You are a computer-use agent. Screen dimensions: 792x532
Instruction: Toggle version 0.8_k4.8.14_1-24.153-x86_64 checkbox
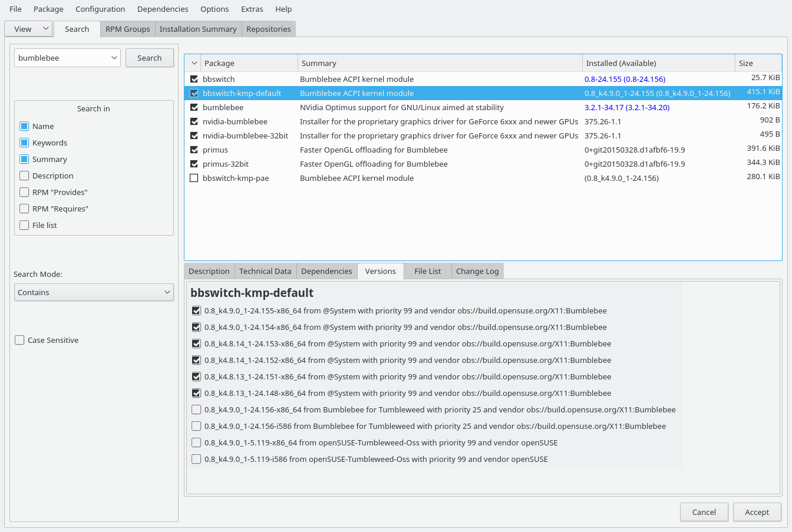coord(196,343)
